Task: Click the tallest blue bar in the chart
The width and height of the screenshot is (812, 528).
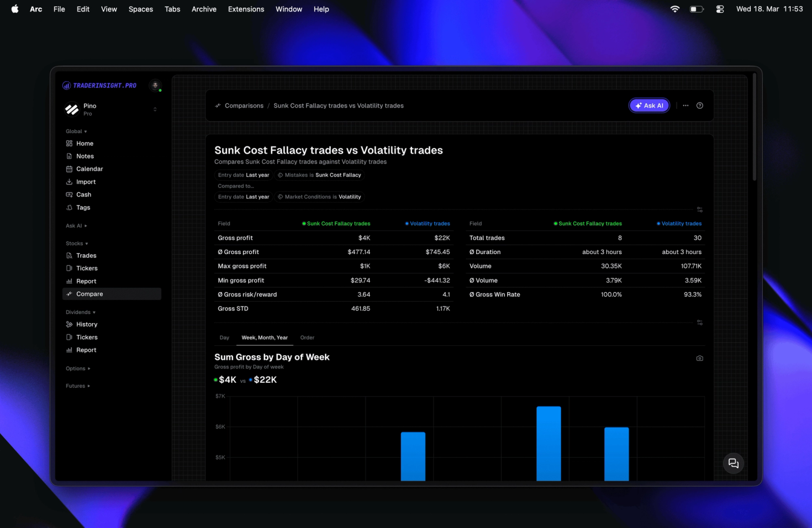Action: coord(549,443)
